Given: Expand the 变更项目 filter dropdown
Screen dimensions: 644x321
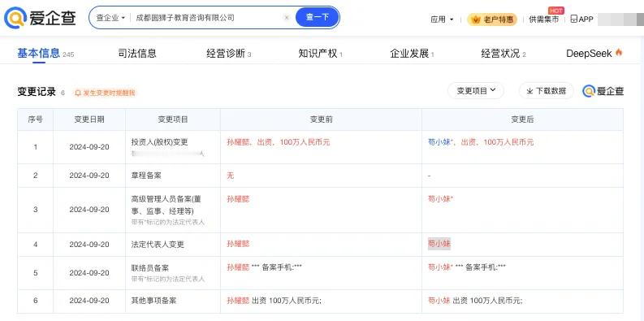Looking at the screenshot, I should pyautogui.click(x=476, y=90).
